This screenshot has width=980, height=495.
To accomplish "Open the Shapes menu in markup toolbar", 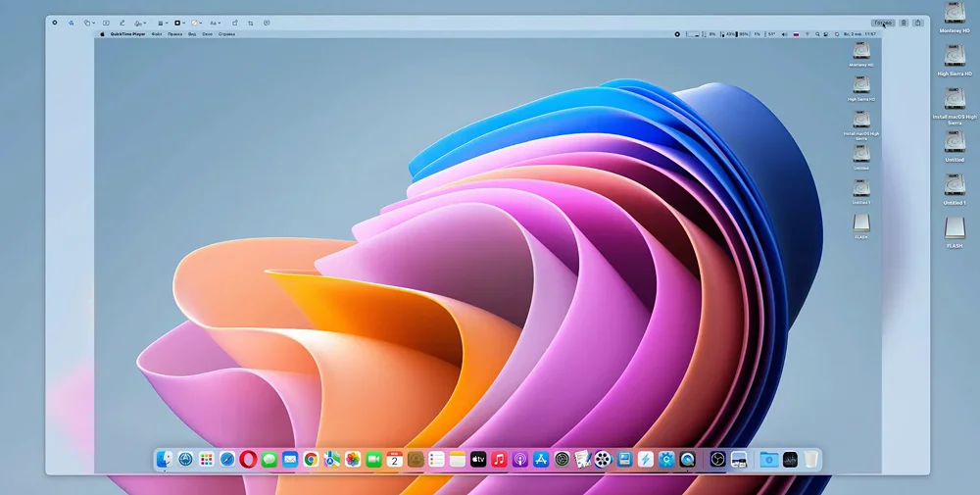I will (x=89, y=24).
